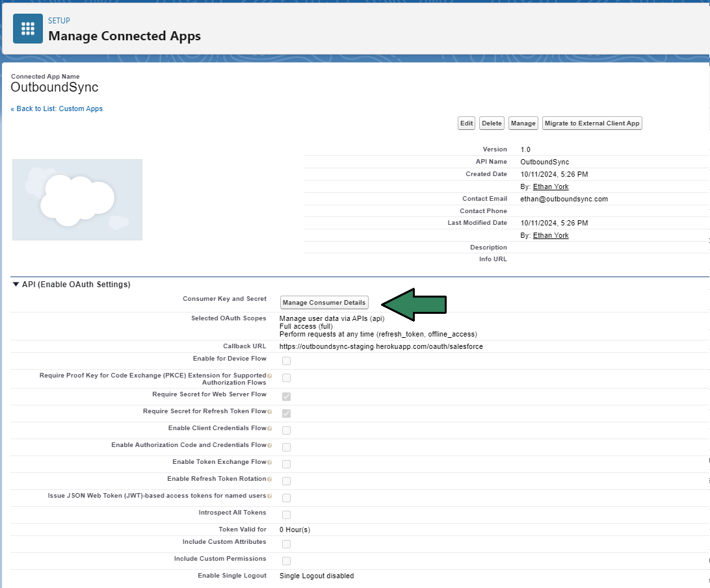Click Manage Consumer Details button
This screenshot has height=588, width=710.
(x=324, y=302)
